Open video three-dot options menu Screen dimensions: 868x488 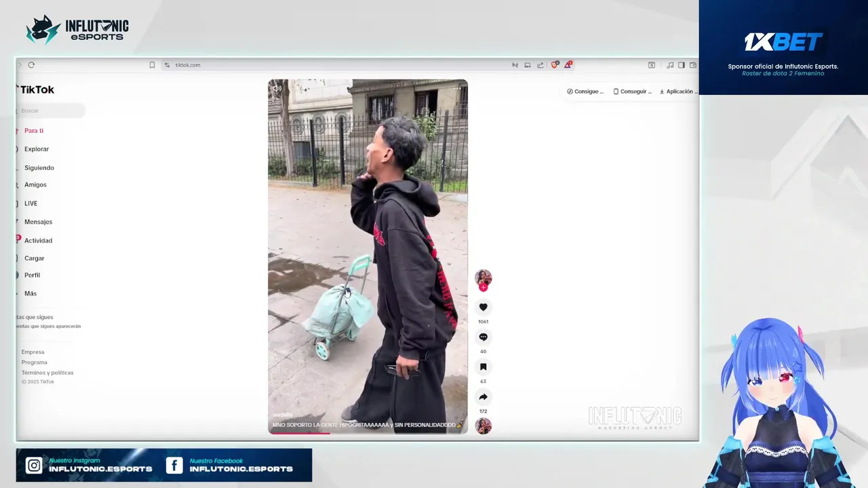tap(457, 88)
